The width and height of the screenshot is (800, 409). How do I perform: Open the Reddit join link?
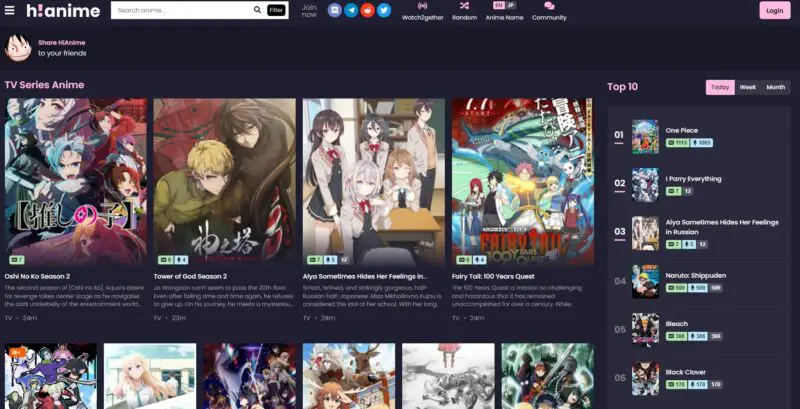[x=367, y=10]
